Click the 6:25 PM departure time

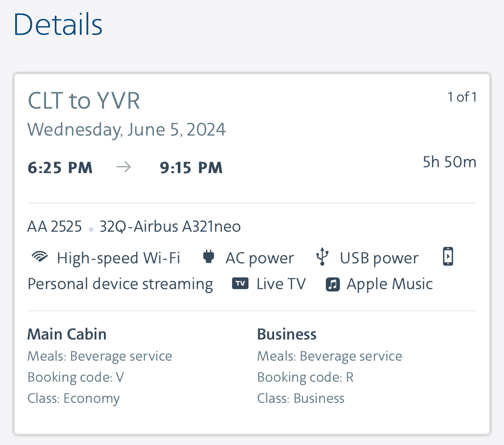pos(60,168)
